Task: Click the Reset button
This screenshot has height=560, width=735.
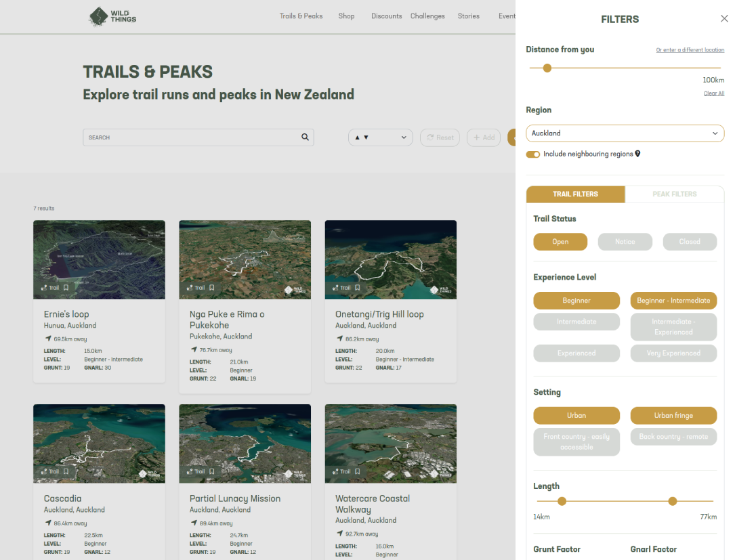Action: click(x=440, y=137)
